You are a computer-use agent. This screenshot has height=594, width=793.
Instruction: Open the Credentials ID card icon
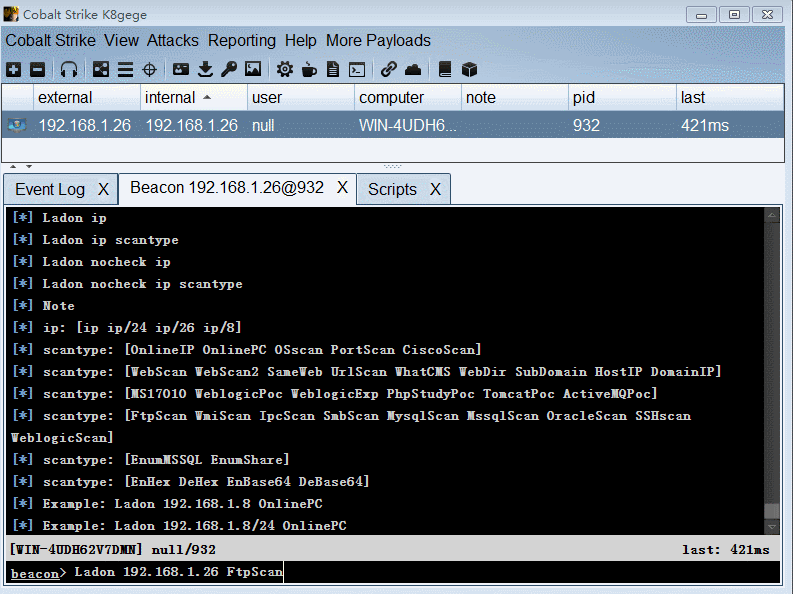(x=181, y=69)
